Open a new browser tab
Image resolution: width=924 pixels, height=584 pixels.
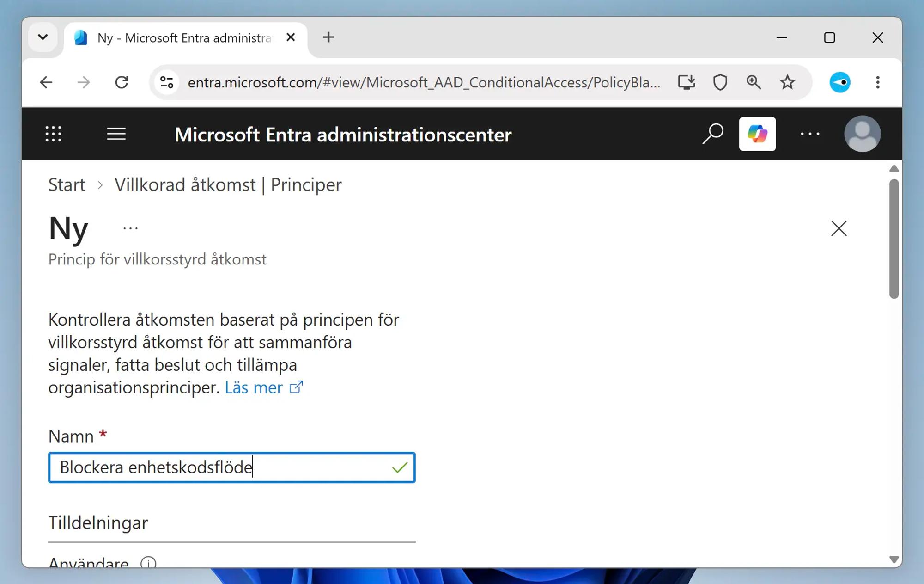(328, 37)
